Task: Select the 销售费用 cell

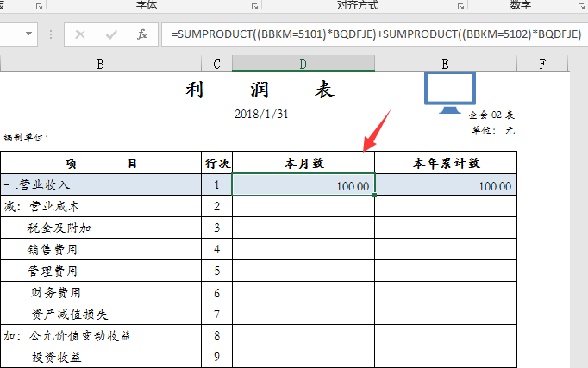Action: tap(101, 249)
